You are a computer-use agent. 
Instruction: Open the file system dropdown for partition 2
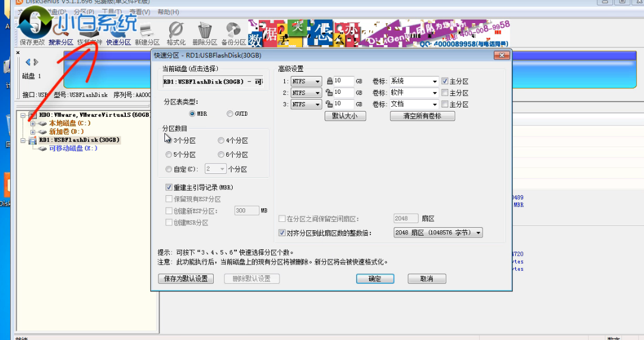tap(306, 93)
